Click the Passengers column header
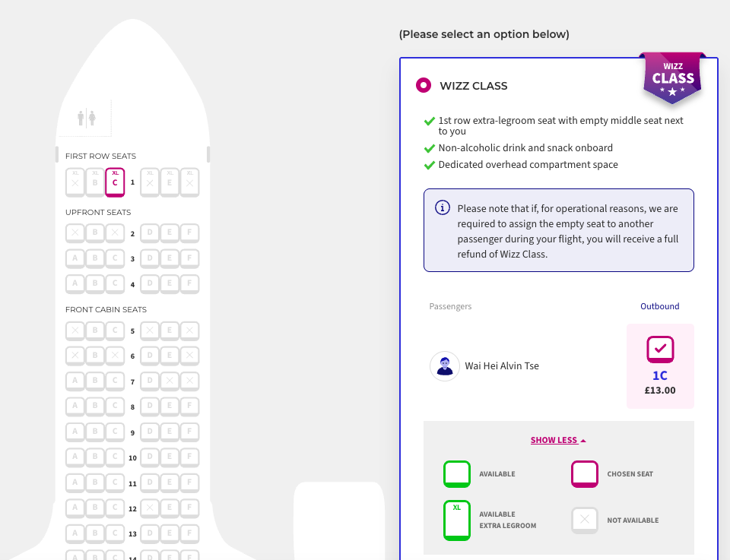This screenshot has width=730, height=560. click(x=450, y=306)
